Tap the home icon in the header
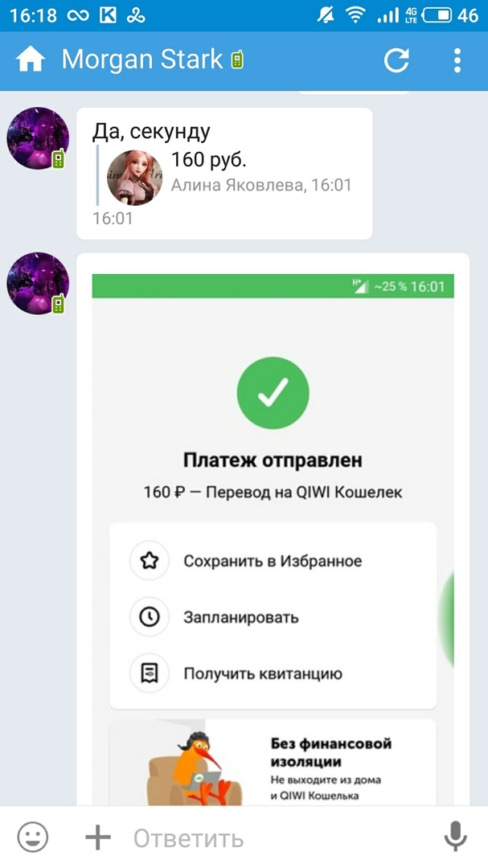Screen dimensions: 488x868 (30, 59)
